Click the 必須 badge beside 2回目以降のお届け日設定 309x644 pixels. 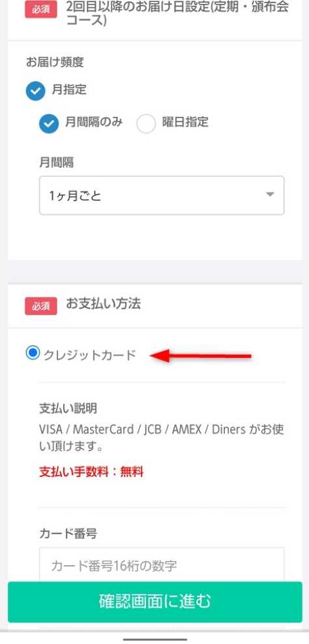click(x=41, y=10)
